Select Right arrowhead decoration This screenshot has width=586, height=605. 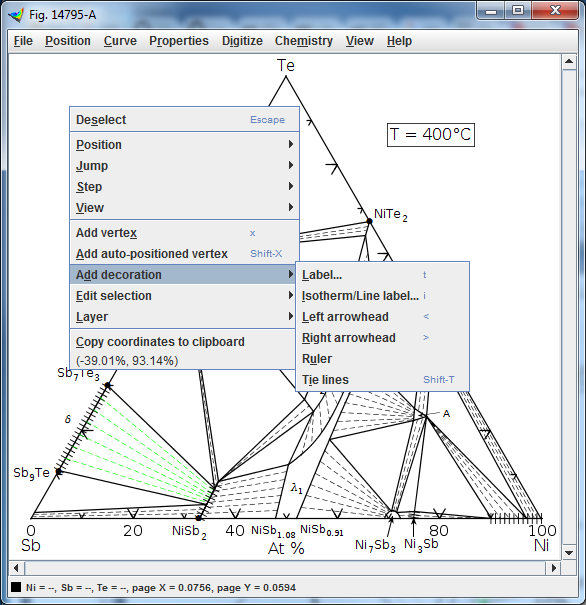(x=382, y=338)
